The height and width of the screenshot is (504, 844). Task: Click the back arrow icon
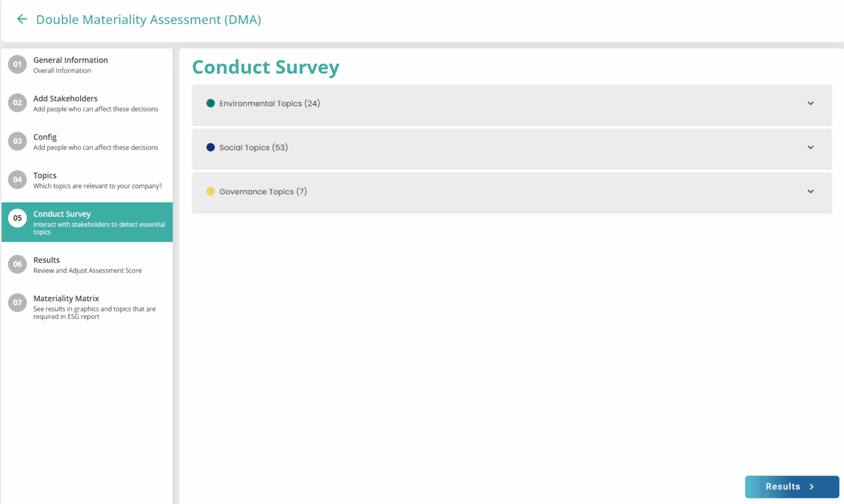[x=22, y=19]
